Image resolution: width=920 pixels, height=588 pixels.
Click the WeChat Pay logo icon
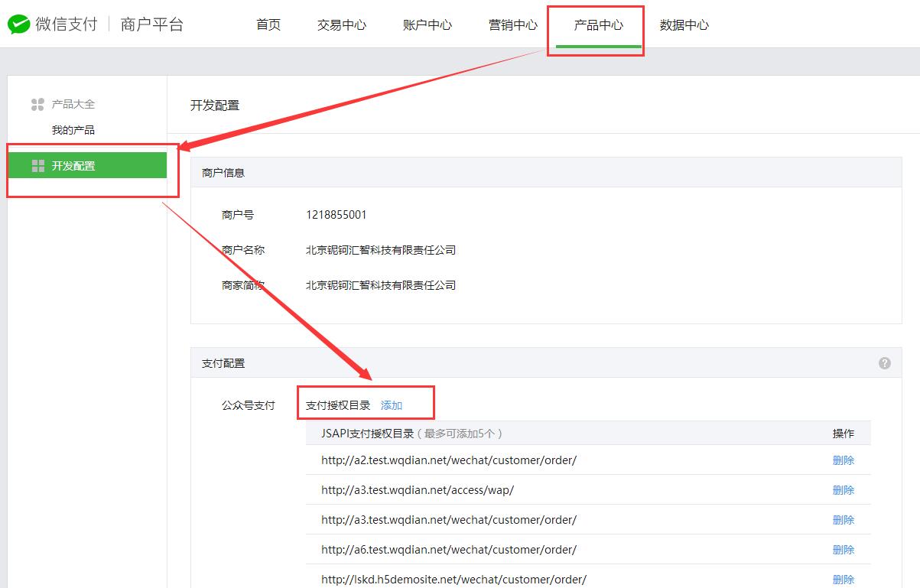pos(19,24)
